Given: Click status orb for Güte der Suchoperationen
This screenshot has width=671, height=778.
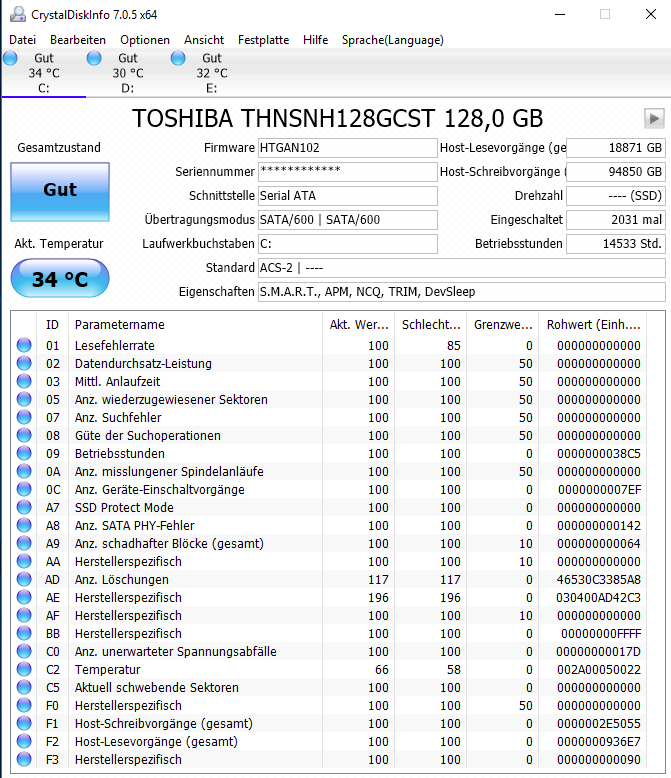Looking at the screenshot, I should pos(24,435).
